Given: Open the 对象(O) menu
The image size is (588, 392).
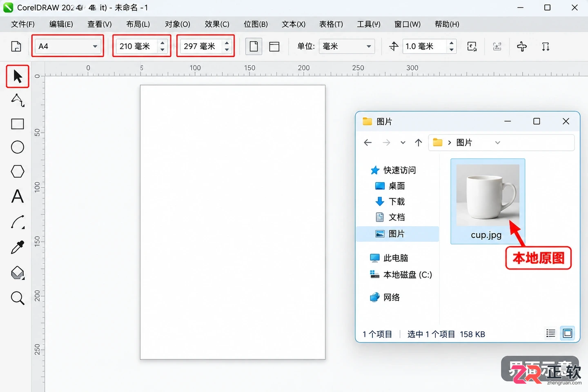Looking at the screenshot, I should (x=178, y=24).
